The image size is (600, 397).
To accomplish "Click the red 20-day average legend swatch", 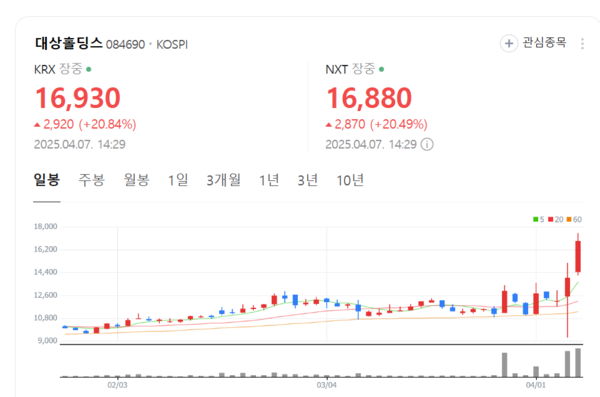I will [550, 219].
